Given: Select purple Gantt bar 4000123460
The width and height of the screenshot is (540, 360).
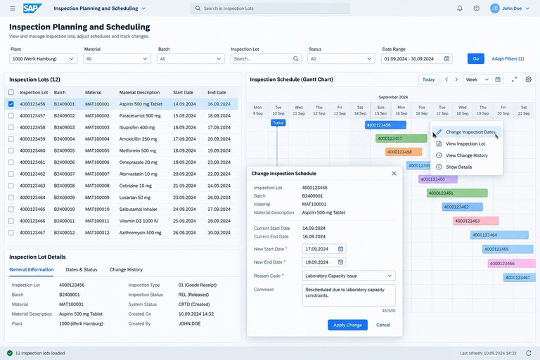Looking at the screenshot, I should point(438,179).
